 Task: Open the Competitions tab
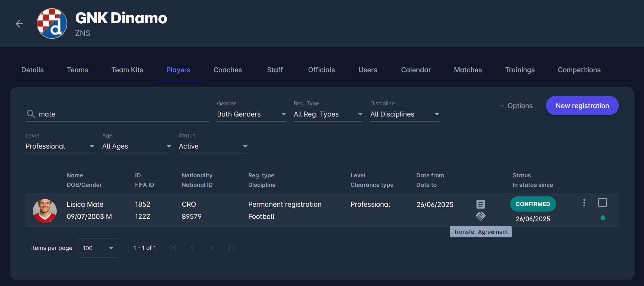(579, 70)
